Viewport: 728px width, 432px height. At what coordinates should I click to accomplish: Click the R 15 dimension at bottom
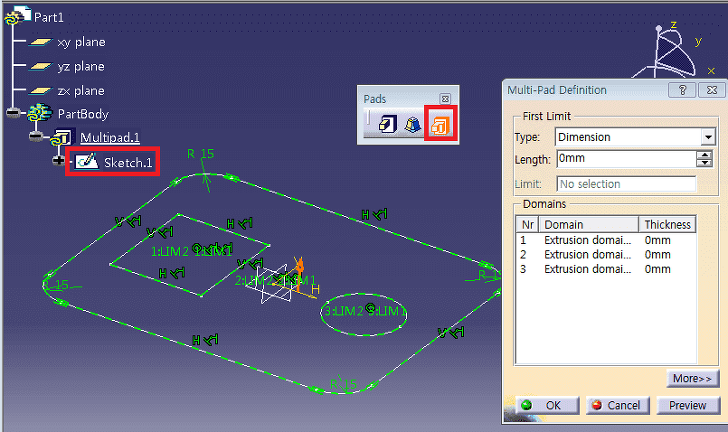point(344,384)
